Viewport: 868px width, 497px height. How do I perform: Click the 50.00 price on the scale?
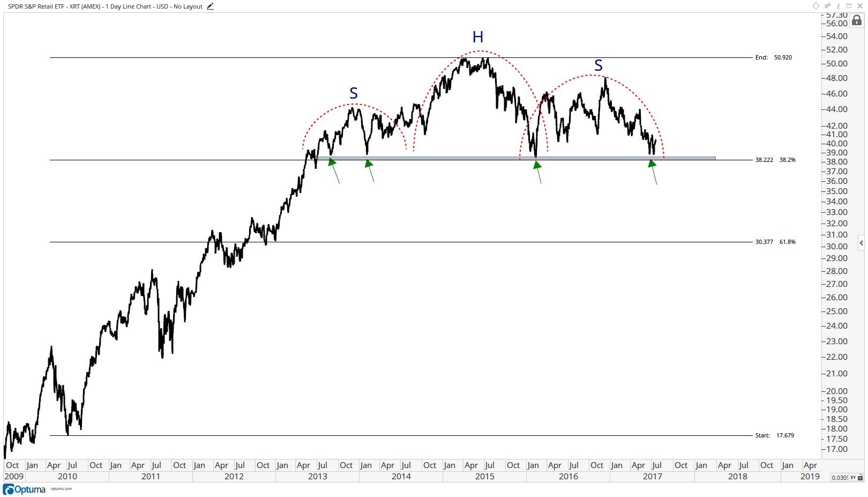(837, 63)
